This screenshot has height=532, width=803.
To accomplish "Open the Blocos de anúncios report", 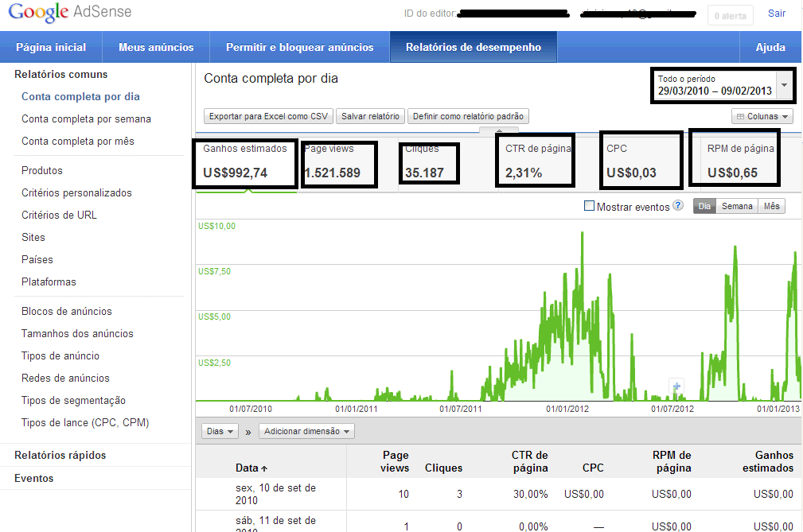I will tap(67, 311).
